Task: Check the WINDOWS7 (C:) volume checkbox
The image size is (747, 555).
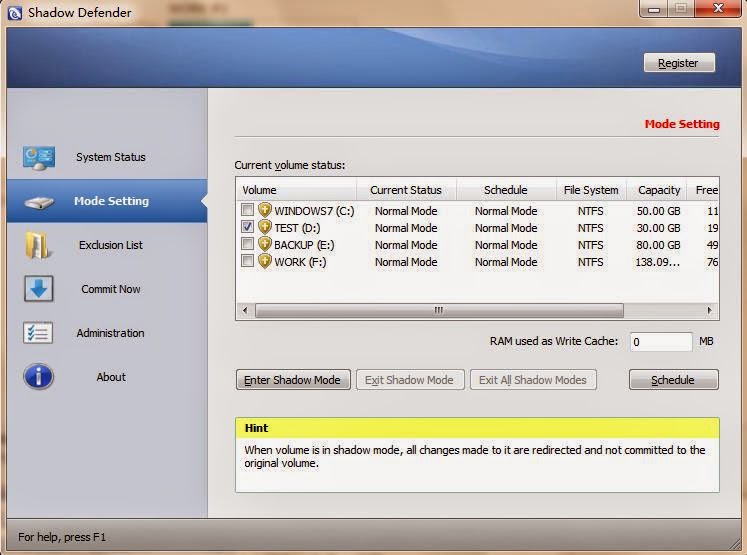Action: coord(247,210)
